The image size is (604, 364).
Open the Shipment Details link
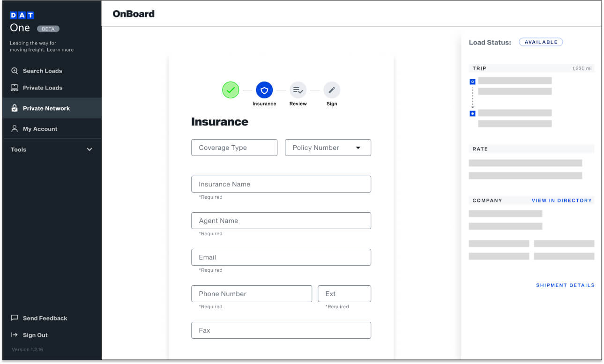[x=565, y=285]
